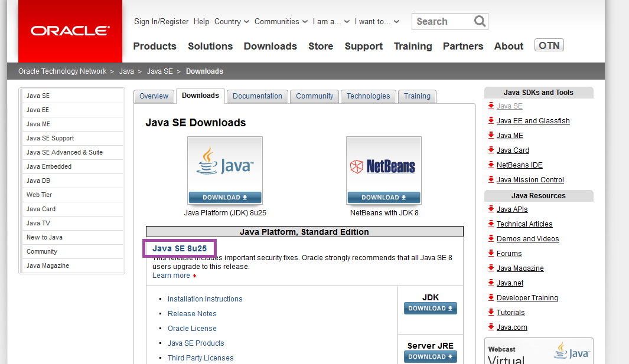629x364 pixels.
Task: Click the Java logo in the Webcast panel
Action: 571,350
